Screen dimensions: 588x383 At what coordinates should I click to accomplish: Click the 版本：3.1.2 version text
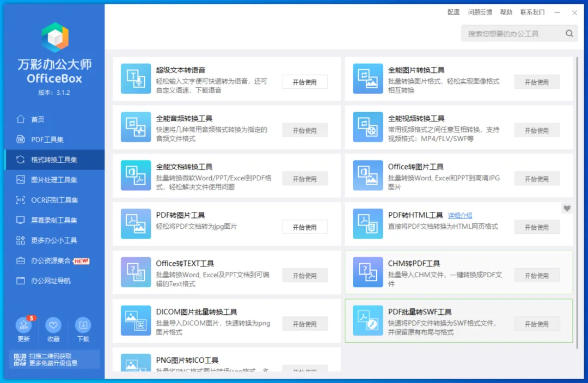click(x=54, y=93)
